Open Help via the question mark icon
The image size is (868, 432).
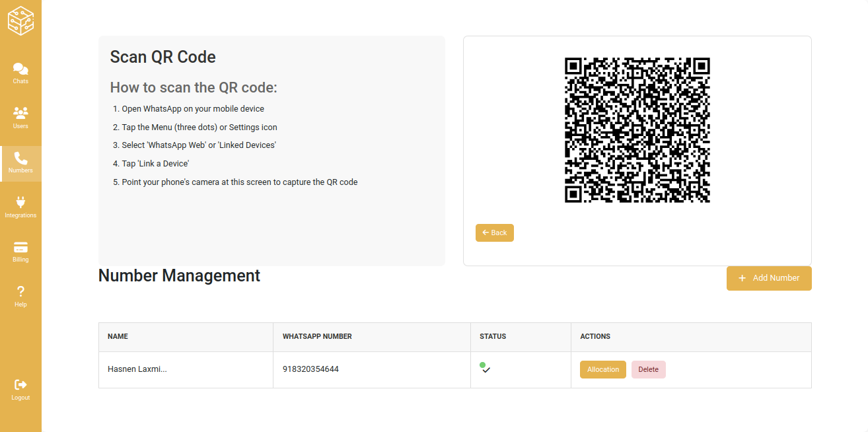coord(20,291)
